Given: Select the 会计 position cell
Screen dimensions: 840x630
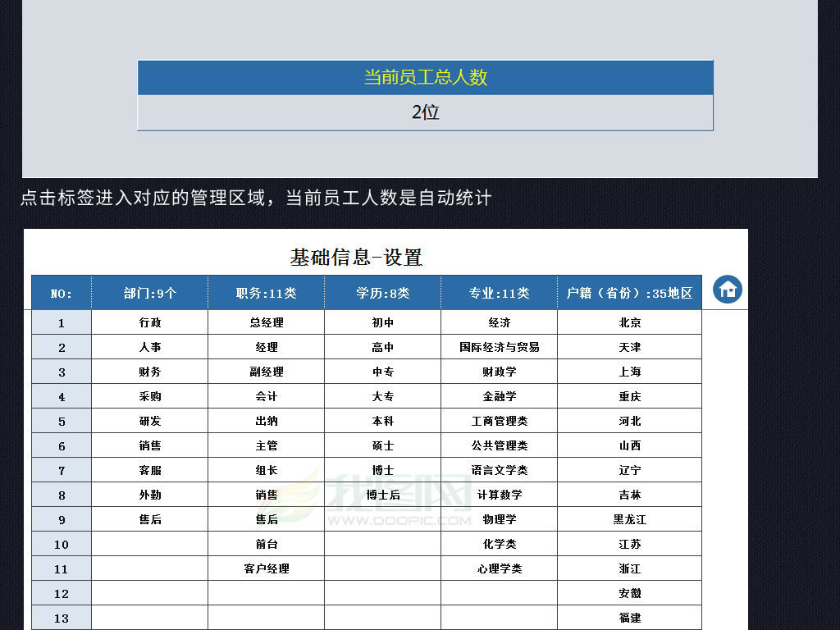Looking at the screenshot, I should click(267, 396).
